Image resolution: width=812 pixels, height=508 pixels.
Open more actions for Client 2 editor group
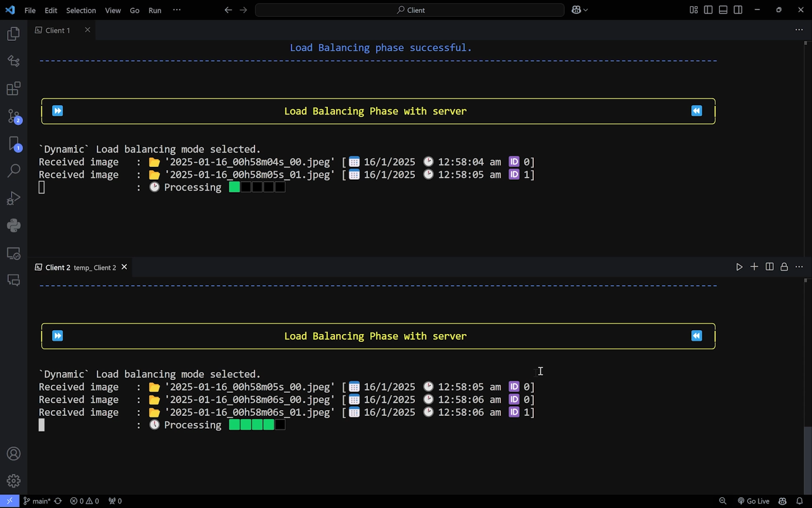point(799,267)
